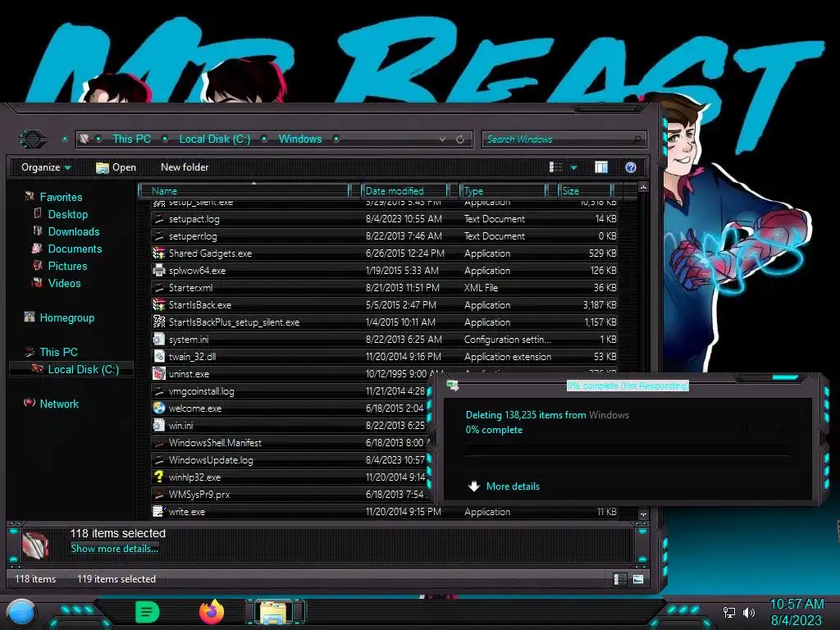Open Desktop in the navigation pane
Viewport: 840px width, 630px height.
(x=67, y=214)
